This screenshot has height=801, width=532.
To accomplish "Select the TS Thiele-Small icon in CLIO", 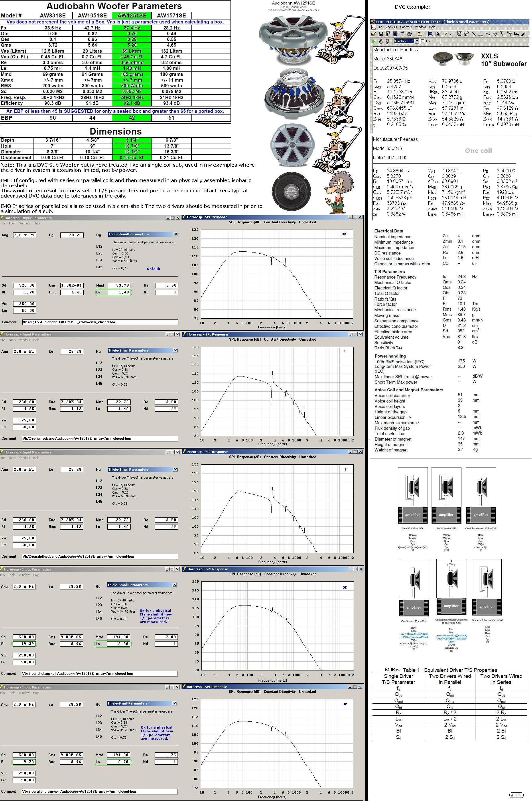I will click(x=503, y=34).
